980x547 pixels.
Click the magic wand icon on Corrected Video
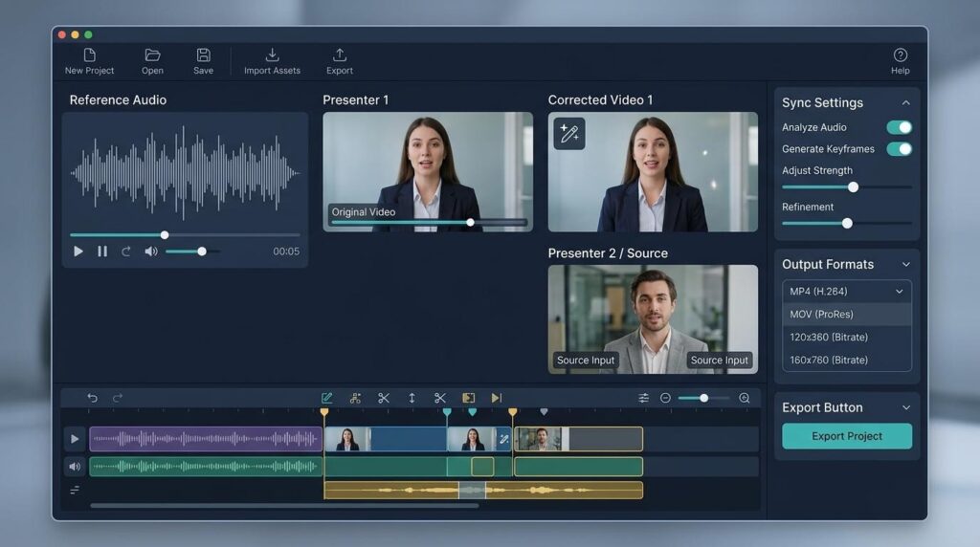pos(569,134)
